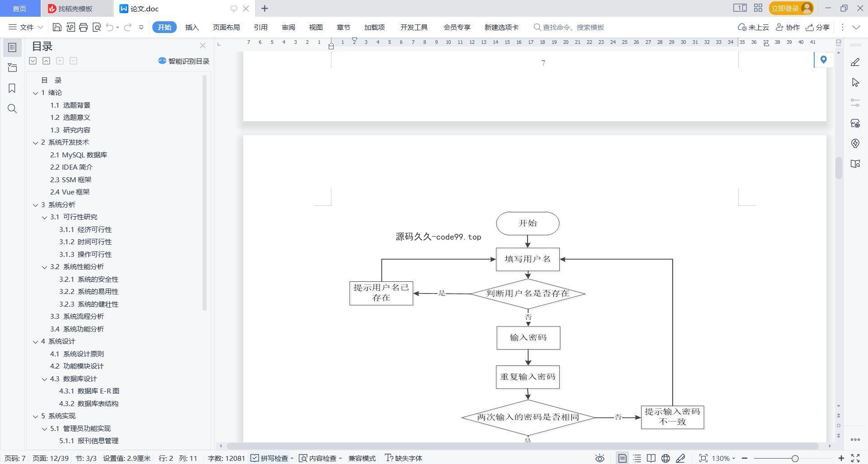Click the Undo arrow icon
Screen dimensions: 868x464
click(x=110, y=27)
